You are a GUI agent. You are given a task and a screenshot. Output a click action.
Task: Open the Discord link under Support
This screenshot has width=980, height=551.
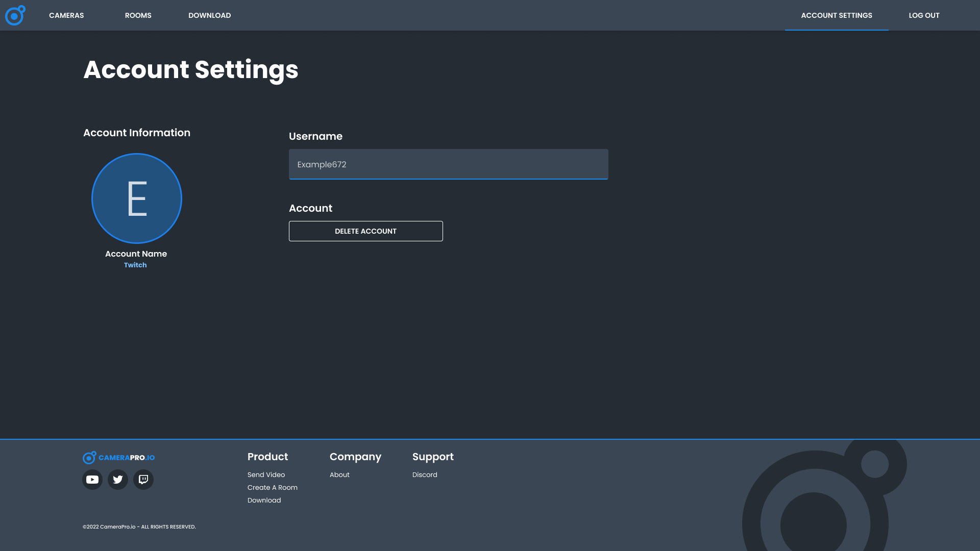[x=425, y=475]
